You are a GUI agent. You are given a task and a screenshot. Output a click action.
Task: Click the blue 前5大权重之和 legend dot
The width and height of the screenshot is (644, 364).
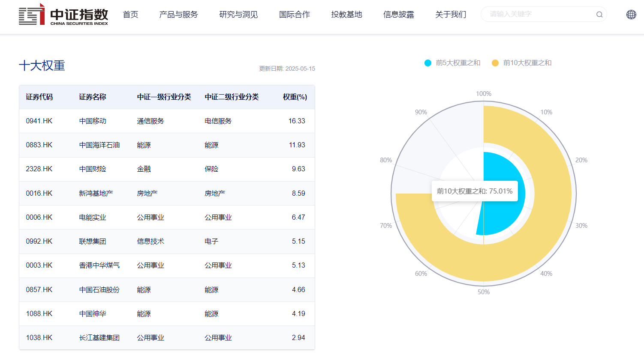[x=427, y=63]
